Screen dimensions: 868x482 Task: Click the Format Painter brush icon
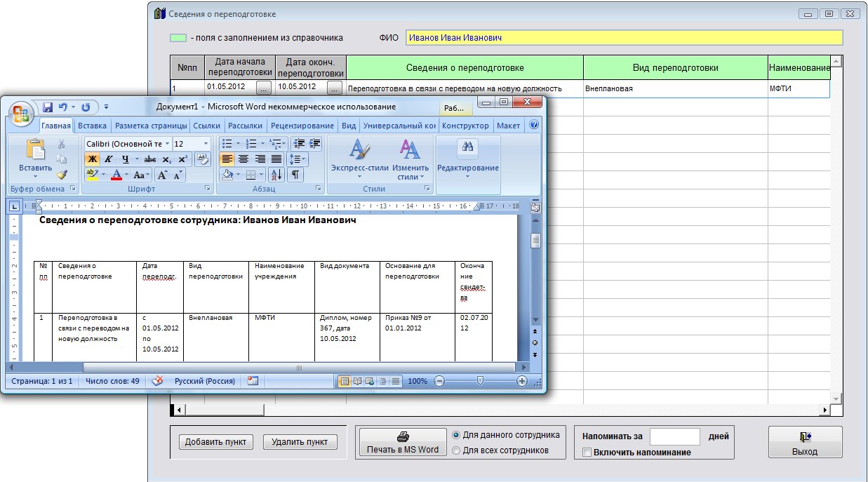click(62, 175)
